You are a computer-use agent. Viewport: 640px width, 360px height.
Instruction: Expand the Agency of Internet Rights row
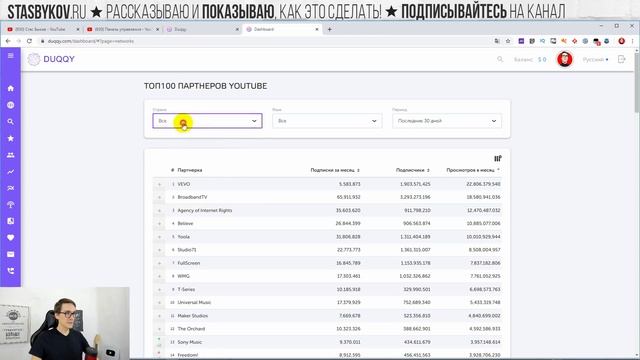[159, 211]
